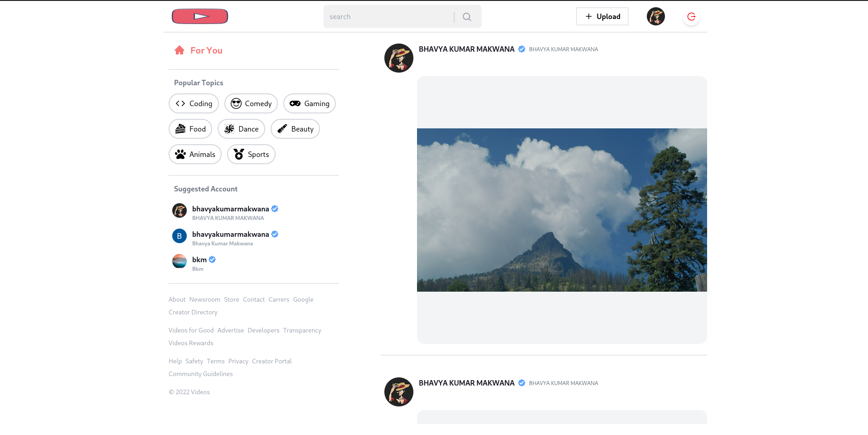Click the Newsroom footer link
Viewport: 868px width, 435px height.
pos(205,299)
